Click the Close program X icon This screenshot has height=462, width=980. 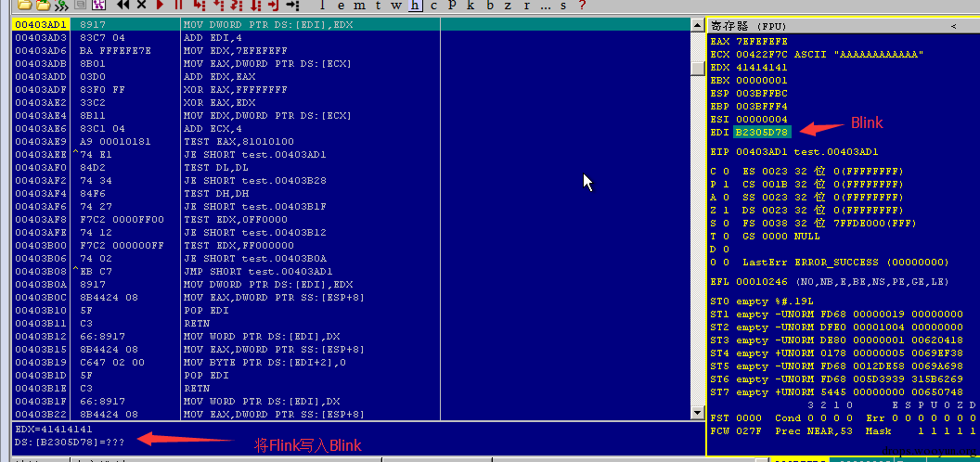(141, 5)
